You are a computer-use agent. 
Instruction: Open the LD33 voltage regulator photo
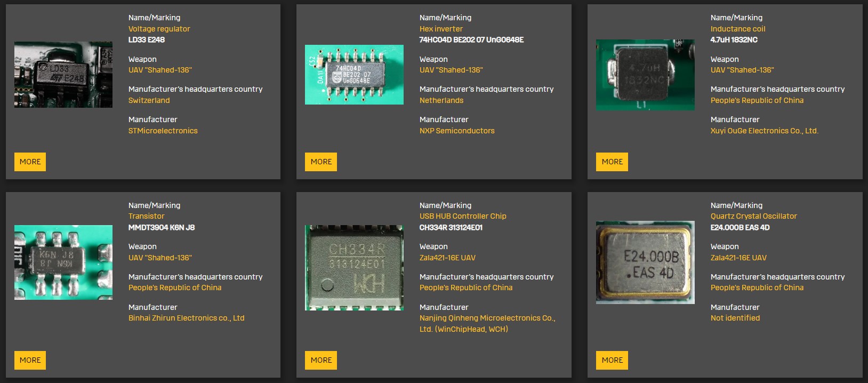(x=63, y=75)
